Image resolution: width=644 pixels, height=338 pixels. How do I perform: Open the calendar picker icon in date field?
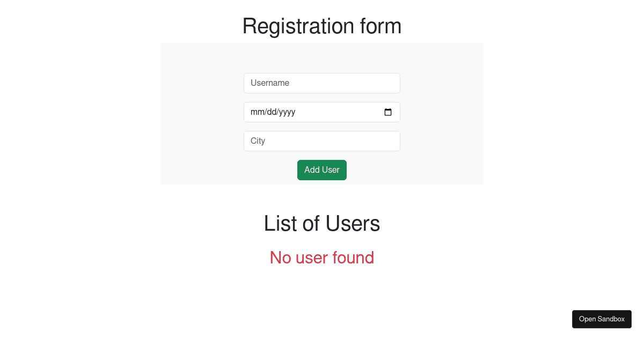(388, 112)
